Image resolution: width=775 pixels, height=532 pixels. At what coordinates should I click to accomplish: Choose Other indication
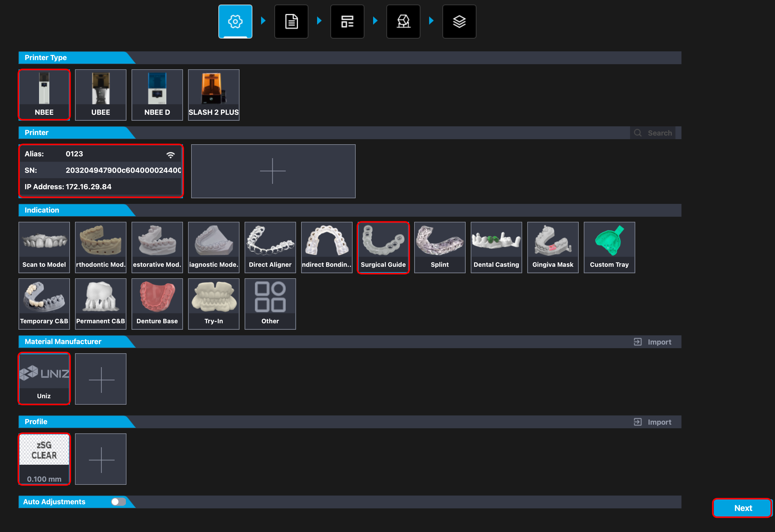270,304
